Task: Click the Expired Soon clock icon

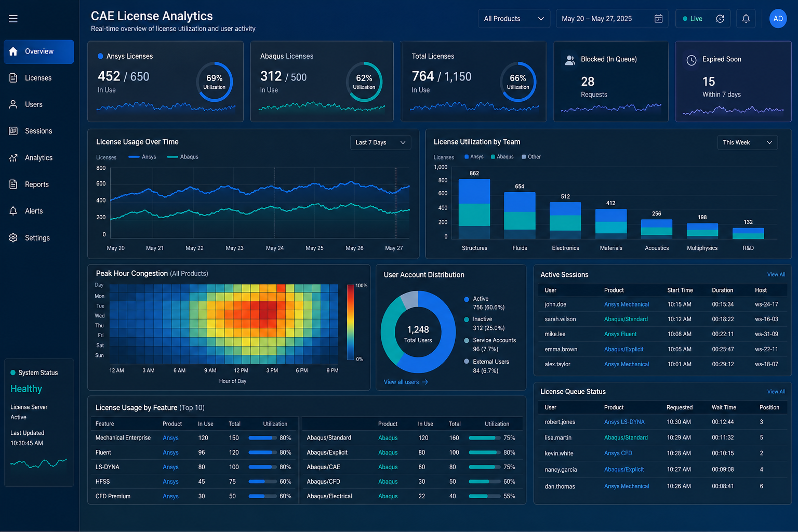Action: click(x=691, y=60)
